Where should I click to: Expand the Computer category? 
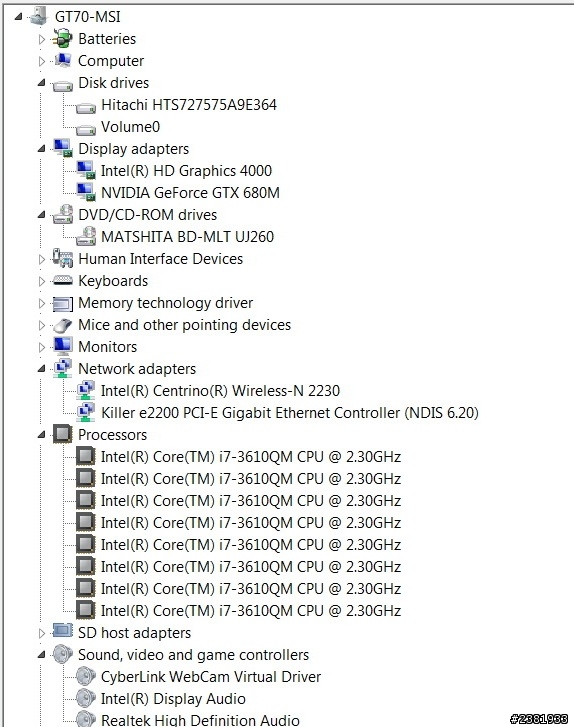point(42,61)
